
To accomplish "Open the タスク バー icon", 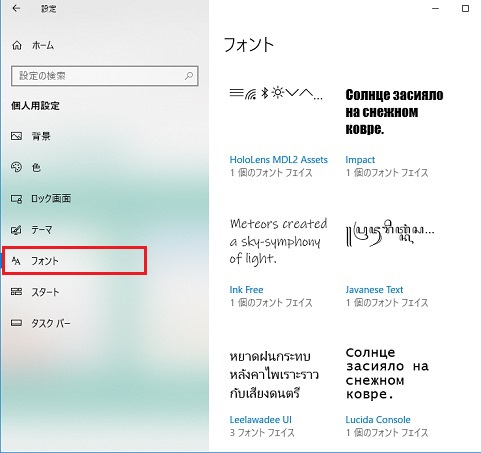I will click(16, 323).
